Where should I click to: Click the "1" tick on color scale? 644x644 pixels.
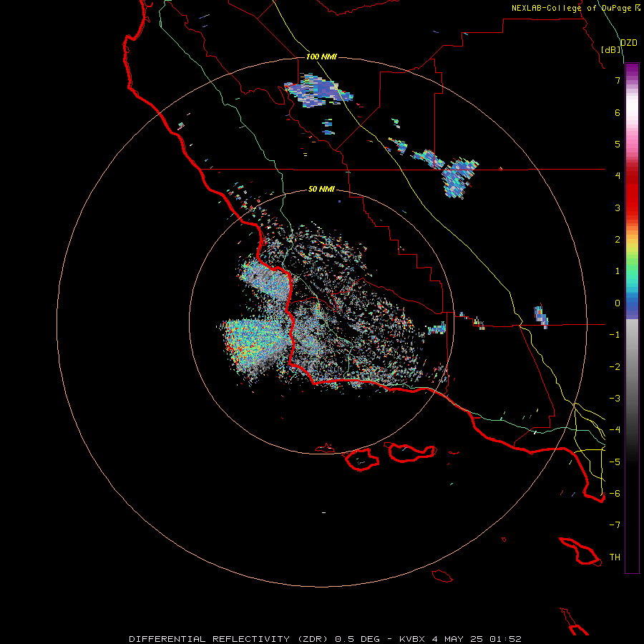618,271
